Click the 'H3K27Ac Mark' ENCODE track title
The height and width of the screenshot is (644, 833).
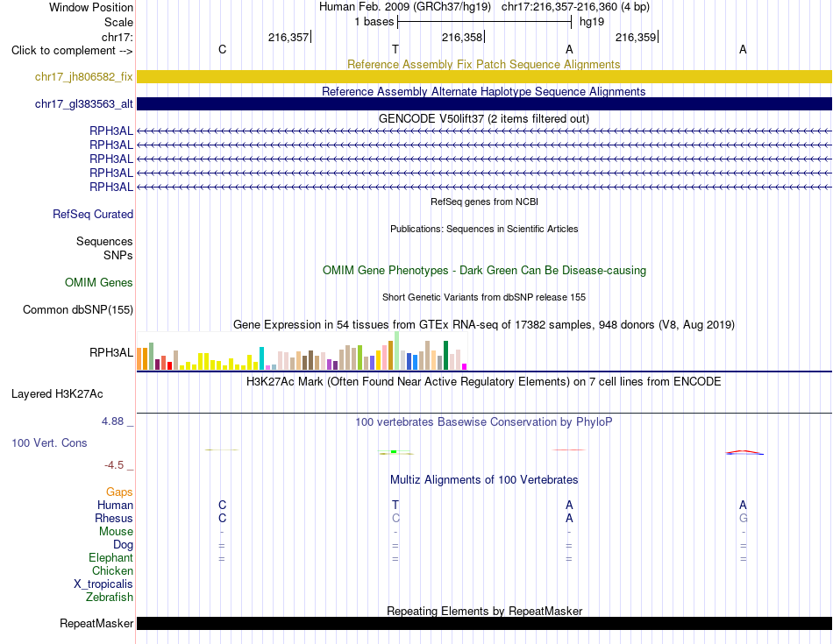pos(483,382)
